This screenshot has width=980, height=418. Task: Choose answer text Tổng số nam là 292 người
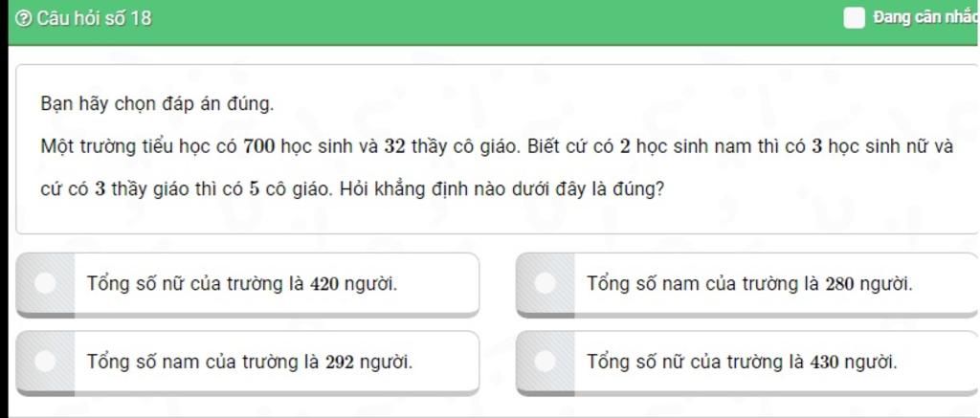[x=250, y=362]
